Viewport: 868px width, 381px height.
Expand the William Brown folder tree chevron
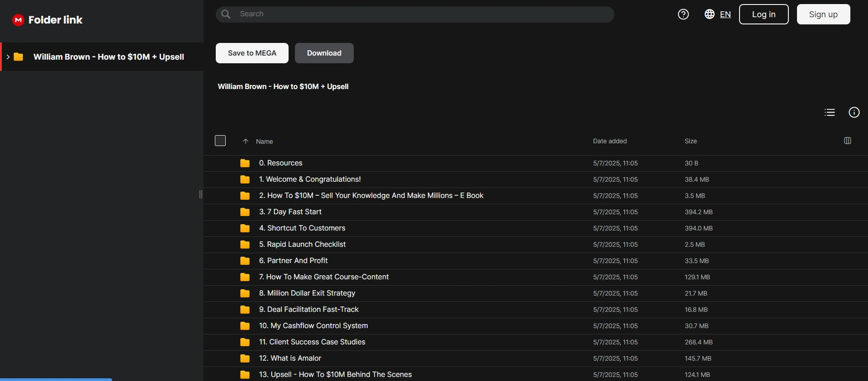[8, 57]
